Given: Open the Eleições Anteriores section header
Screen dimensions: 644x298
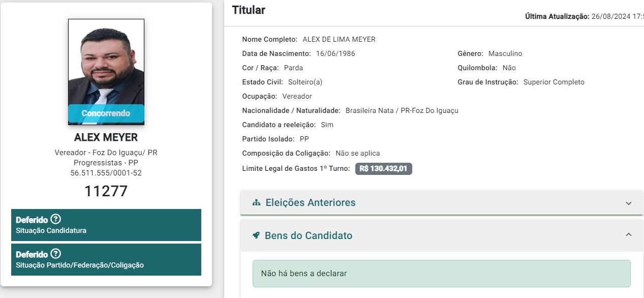Looking at the screenshot, I should tap(442, 203).
